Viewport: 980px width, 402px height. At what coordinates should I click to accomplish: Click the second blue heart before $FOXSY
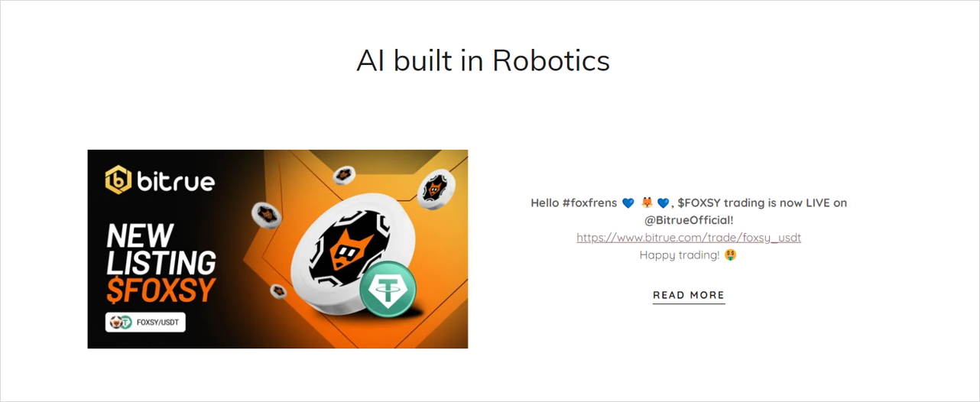click(663, 203)
